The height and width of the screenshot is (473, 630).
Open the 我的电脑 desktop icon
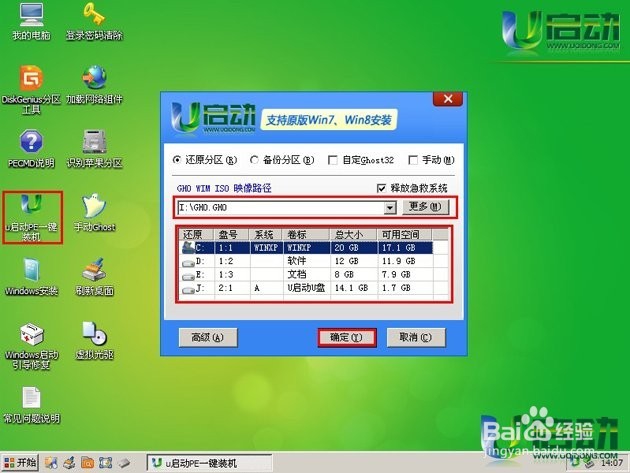point(31,21)
